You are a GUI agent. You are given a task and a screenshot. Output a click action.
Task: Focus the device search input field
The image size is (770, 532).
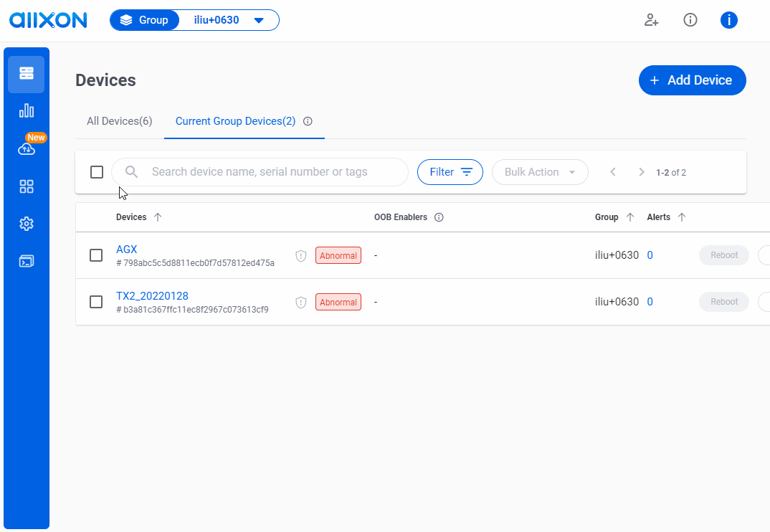pyautogui.click(x=260, y=172)
